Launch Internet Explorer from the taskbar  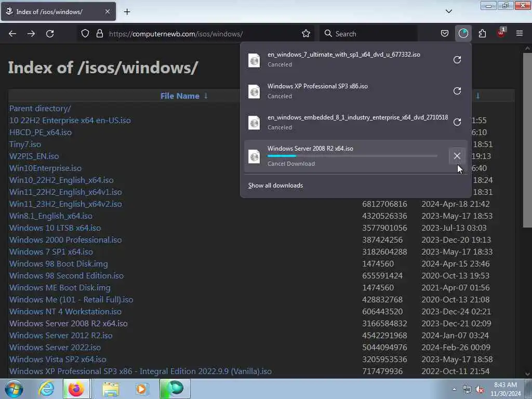46,389
